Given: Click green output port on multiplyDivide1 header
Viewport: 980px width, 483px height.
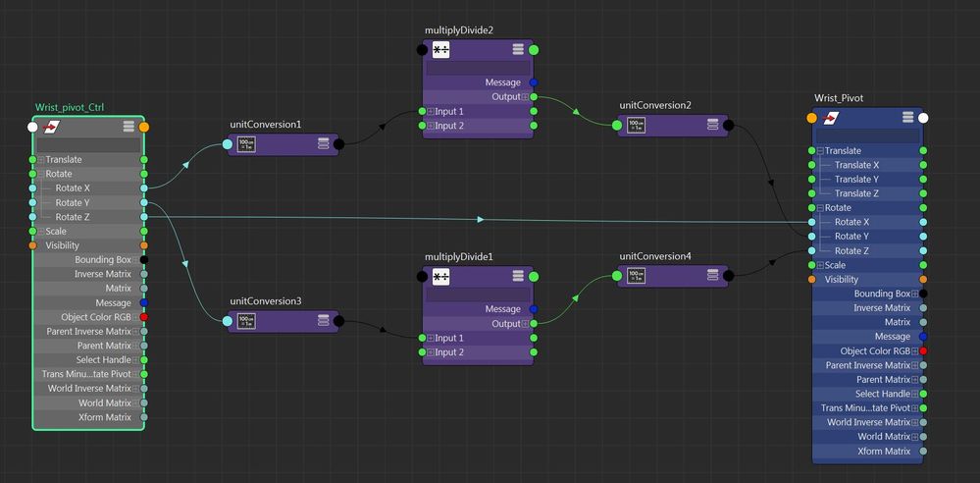Looking at the screenshot, I should 533,277.
